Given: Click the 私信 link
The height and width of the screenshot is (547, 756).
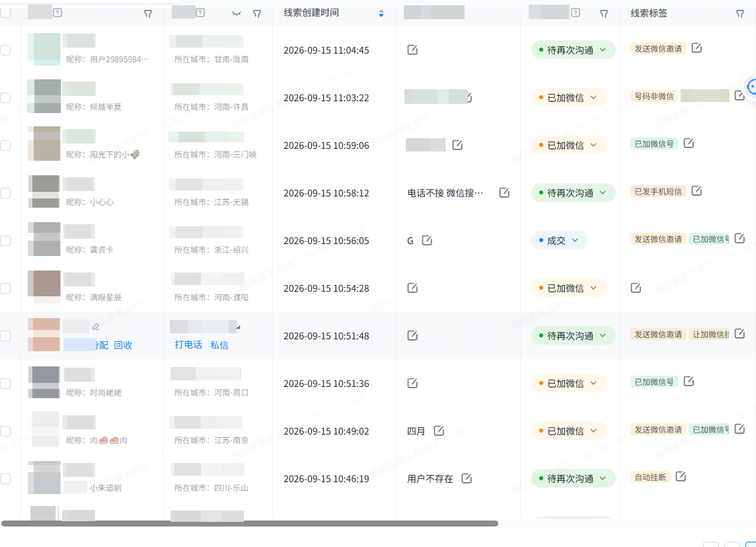Looking at the screenshot, I should pyautogui.click(x=219, y=345).
